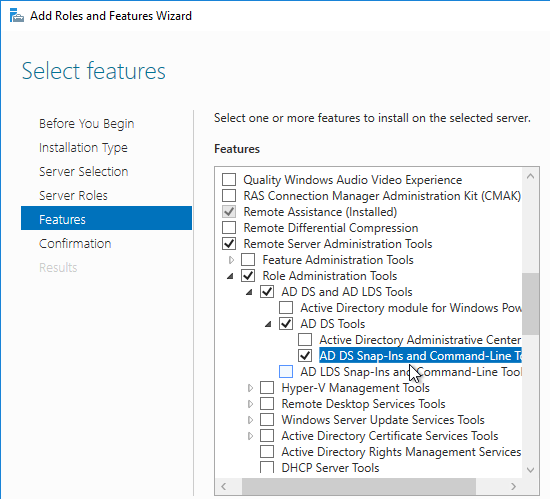Click the features list scroll down arrow
The width and height of the screenshot is (550, 499).
[530, 470]
